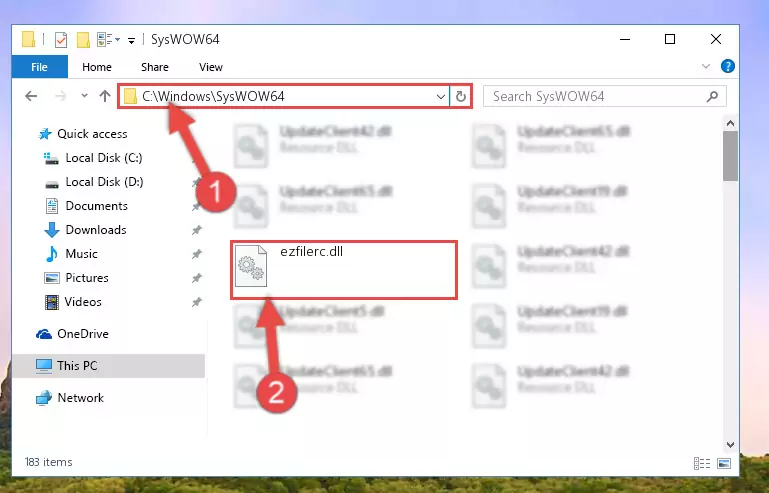The image size is (769, 493).
Task: Go up one folder level
Action: coord(104,96)
